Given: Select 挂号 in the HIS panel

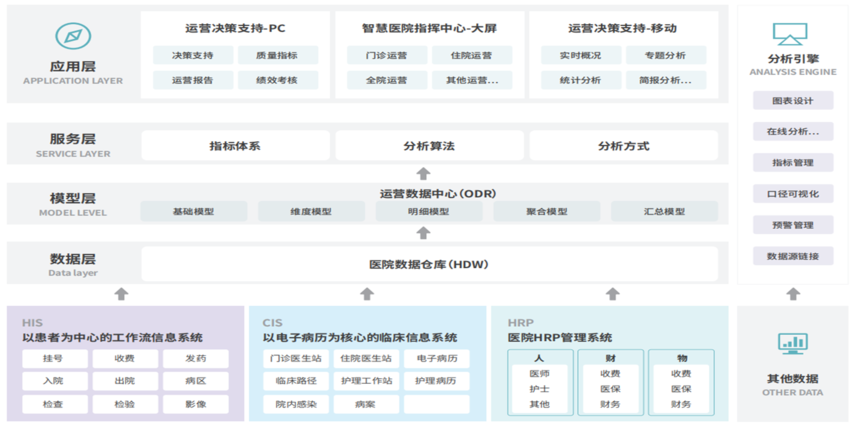Looking at the screenshot, I should tap(53, 358).
